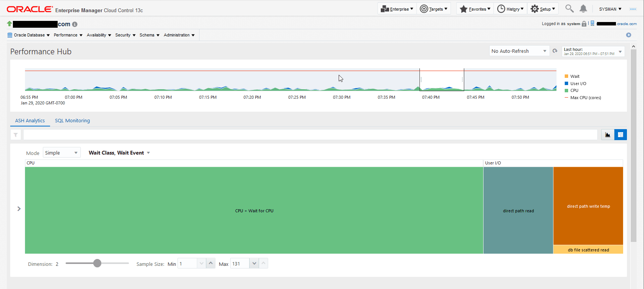Click the selected time window on the timeline

pyautogui.click(x=442, y=80)
